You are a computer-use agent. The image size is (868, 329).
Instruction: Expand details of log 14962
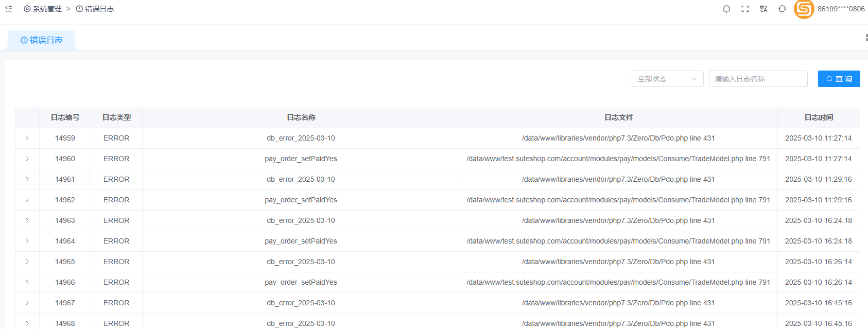pyautogui.click(x=27, y=200)
